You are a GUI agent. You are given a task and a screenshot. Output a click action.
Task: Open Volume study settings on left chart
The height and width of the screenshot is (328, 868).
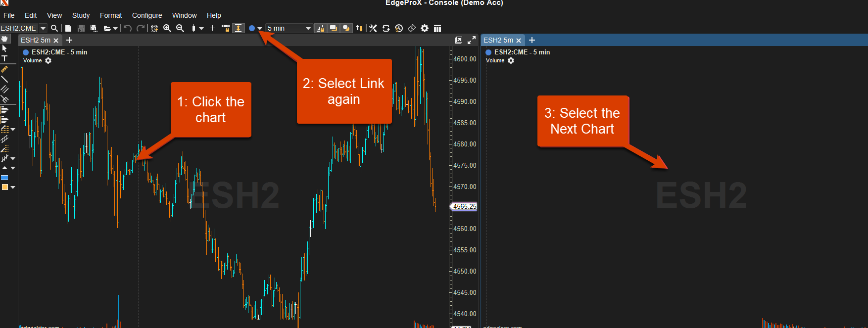[x=48, y=60]
